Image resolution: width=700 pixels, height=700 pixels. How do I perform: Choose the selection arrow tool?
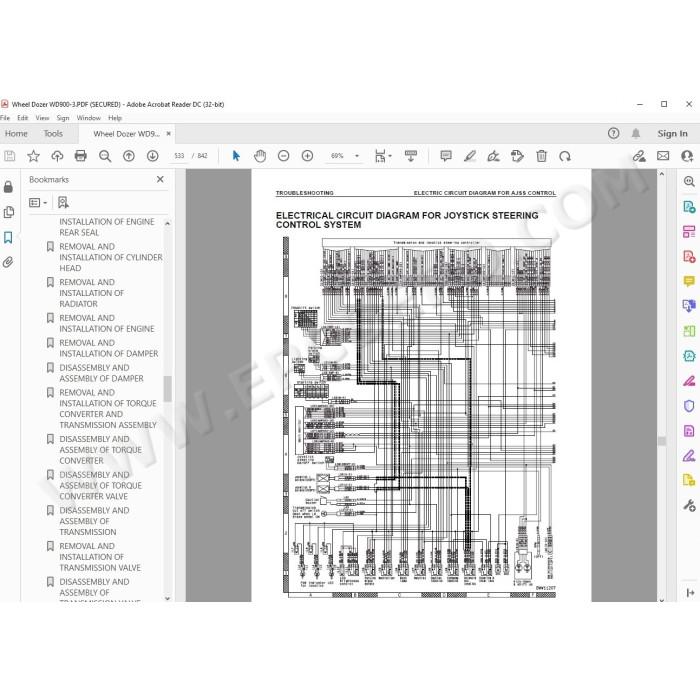(x=236, y=156)
